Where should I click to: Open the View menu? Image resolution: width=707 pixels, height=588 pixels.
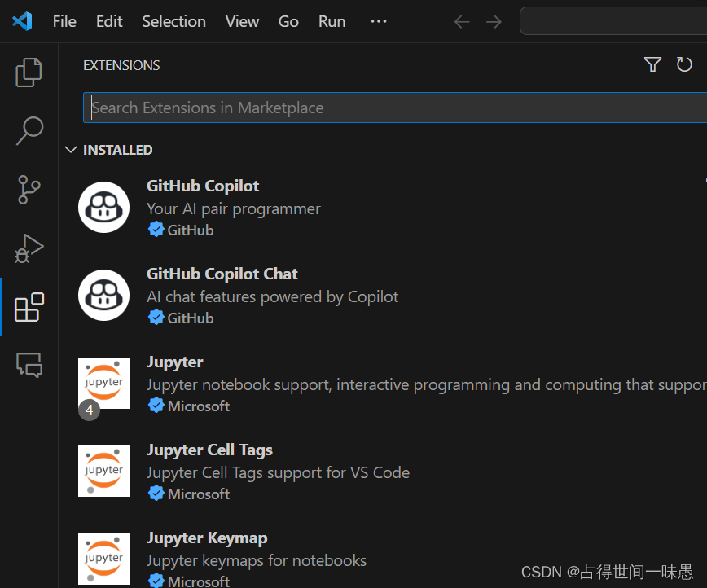click(x=242, y=21)
